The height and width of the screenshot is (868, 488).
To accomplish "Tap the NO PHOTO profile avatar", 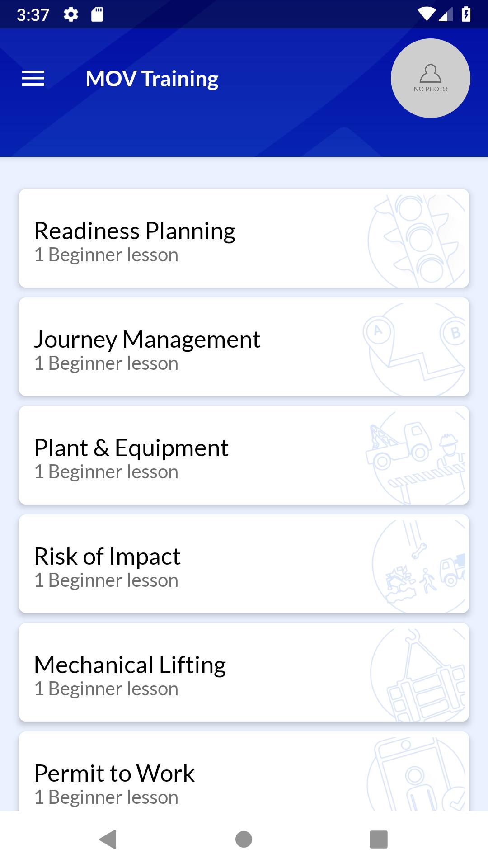I will coord(431,78).
